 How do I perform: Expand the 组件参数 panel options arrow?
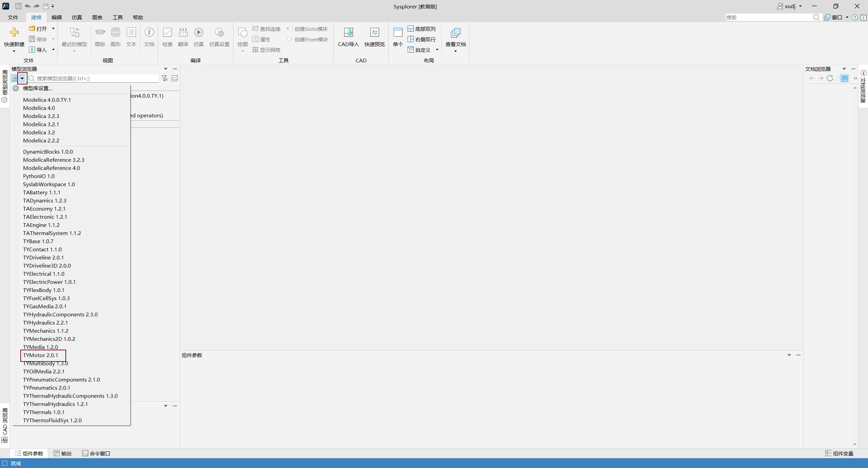tap(789, 355)
